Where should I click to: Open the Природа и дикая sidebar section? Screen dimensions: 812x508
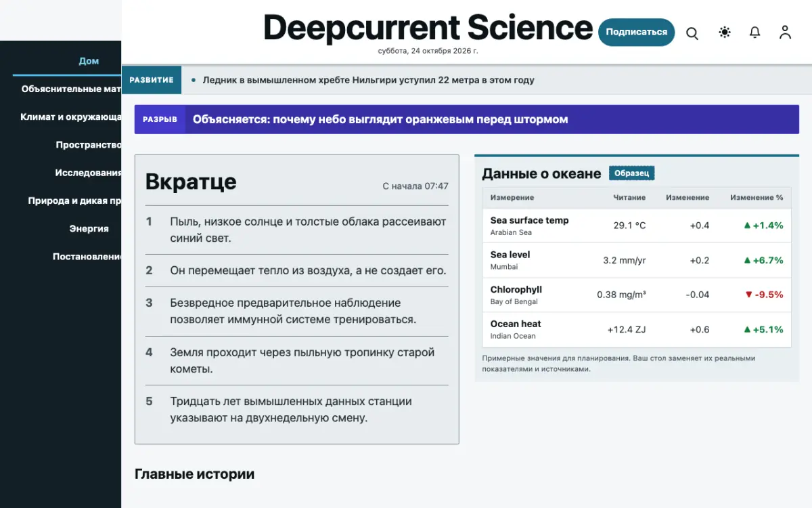coord(74,200)
